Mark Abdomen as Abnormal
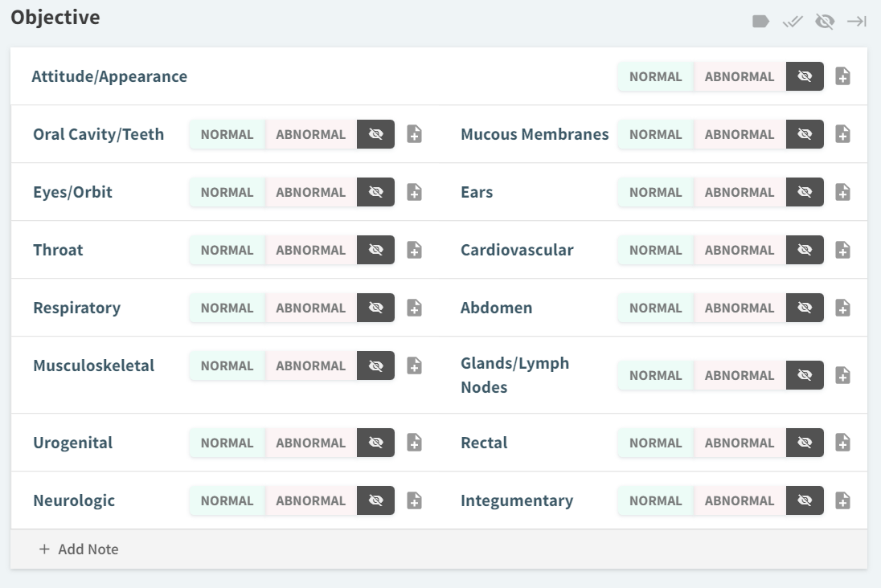 (739, 308)
